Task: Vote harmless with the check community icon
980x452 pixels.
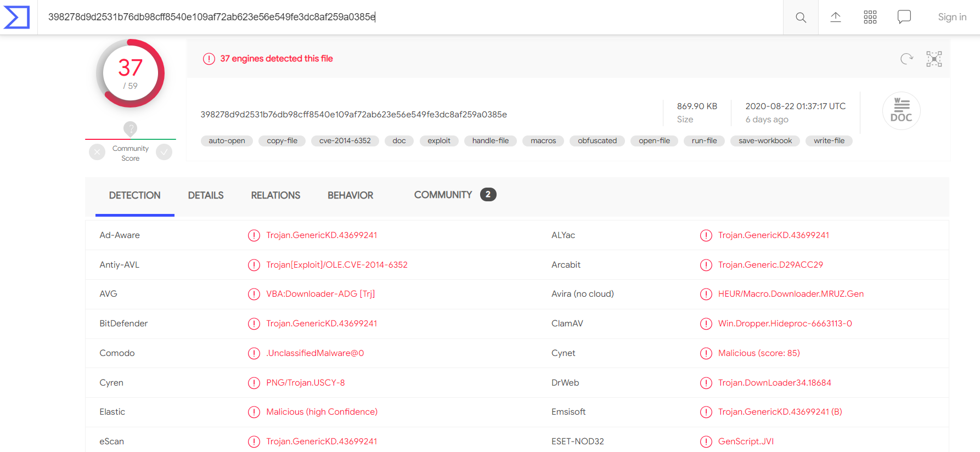Action: (x=164, y=152)
